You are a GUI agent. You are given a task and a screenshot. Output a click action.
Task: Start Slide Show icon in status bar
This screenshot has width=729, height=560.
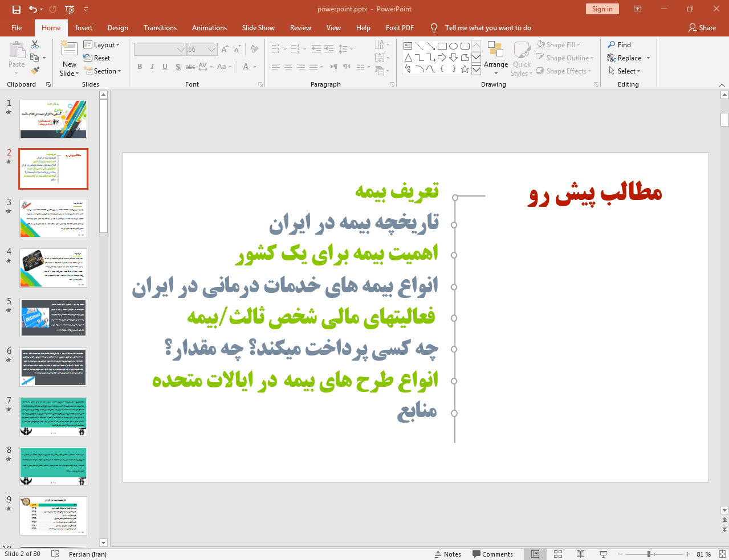[603, 554]
